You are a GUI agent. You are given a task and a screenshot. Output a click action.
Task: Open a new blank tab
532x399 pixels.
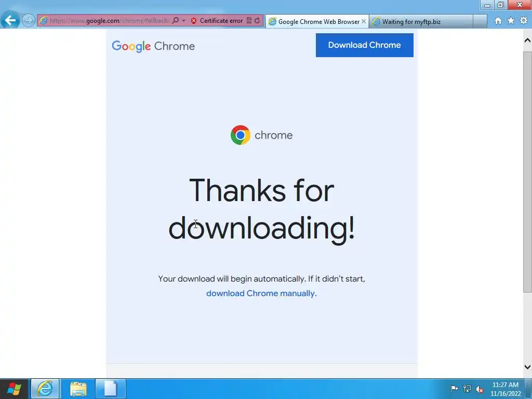tap(480, 21)
